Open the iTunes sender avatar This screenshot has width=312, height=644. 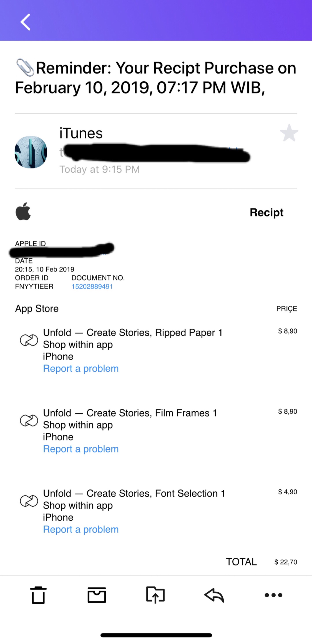point(31,152)
